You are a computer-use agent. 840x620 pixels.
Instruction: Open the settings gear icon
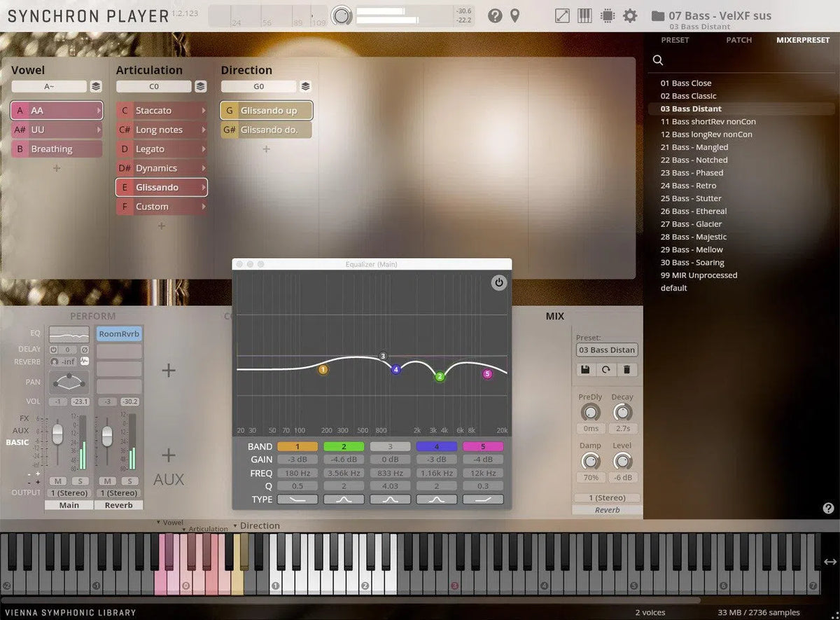630,15
